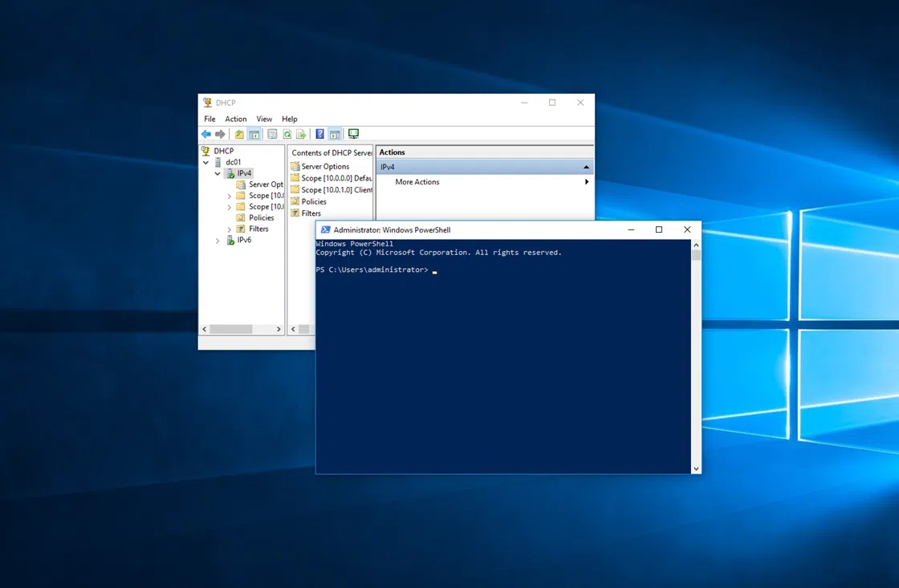Click the Refresh icon on the DHCP toolbar
The image size is (899, 588).
click(x=287, y=133)
